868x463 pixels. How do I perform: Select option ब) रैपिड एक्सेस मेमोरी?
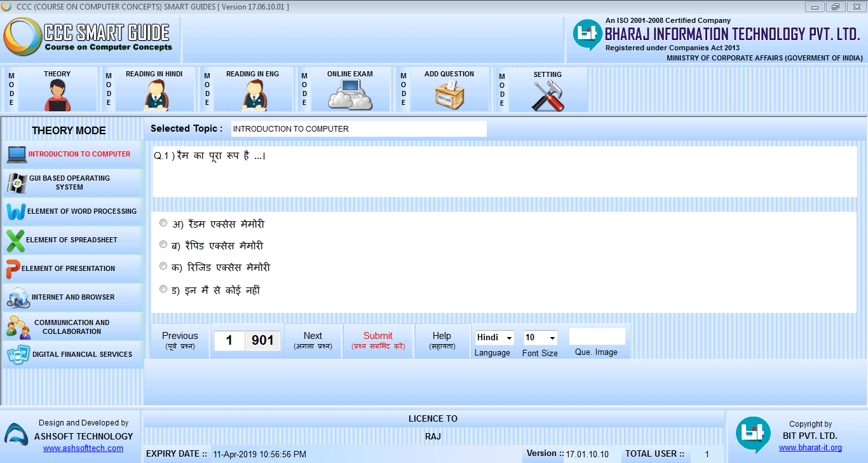tap(163, 244)
